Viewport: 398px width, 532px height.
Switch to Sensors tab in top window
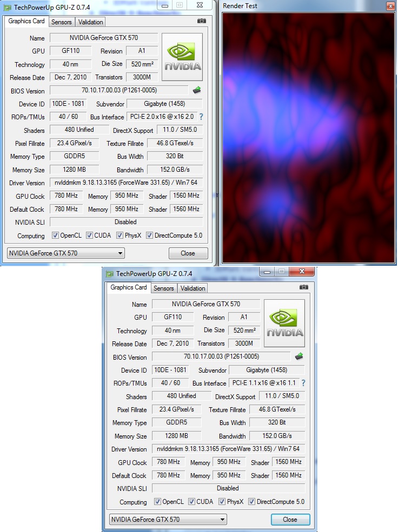click(62, 22)
